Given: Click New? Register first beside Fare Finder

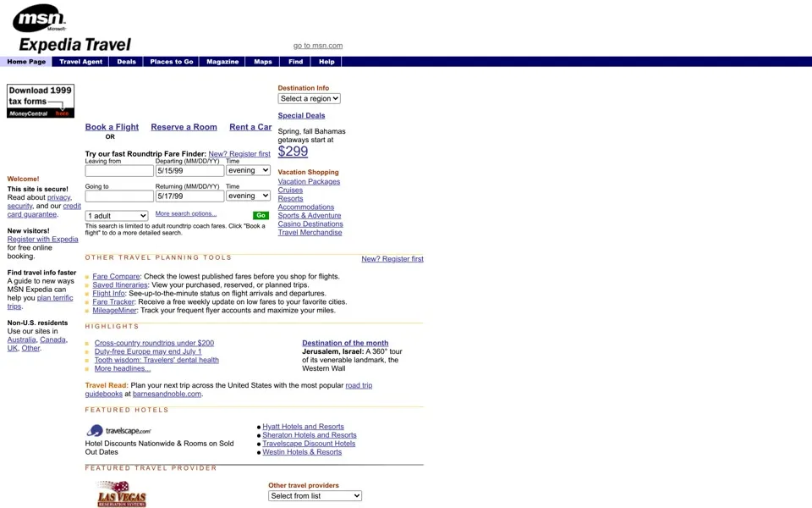Looking at the screenshot, I should pos(239,154).
